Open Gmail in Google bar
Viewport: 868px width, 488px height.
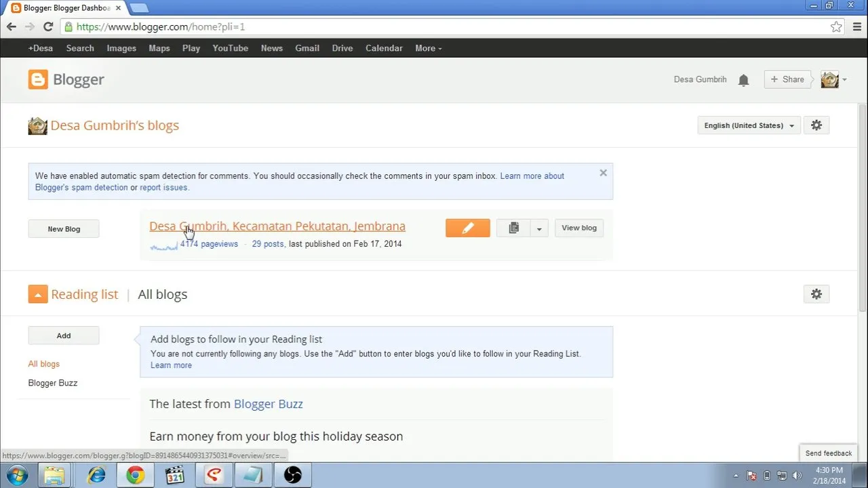307,48
